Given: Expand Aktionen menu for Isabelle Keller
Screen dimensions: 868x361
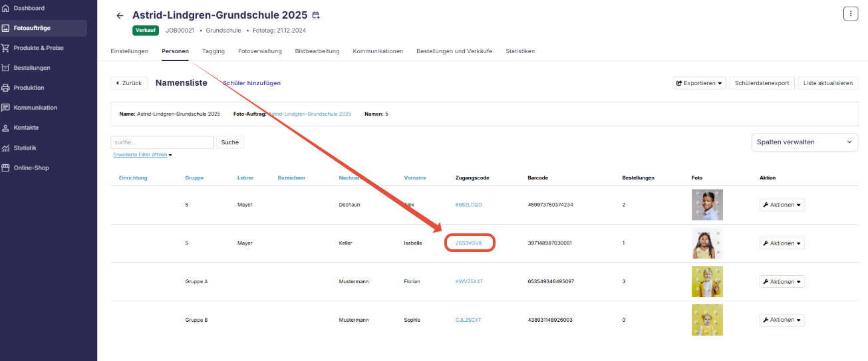Looking at the screenshot, I should (x=782, y=243).
